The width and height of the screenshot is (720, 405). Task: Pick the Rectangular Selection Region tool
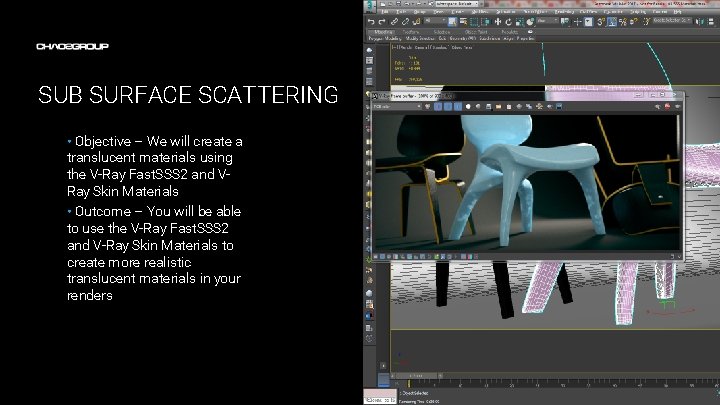[x=474, y=22]
